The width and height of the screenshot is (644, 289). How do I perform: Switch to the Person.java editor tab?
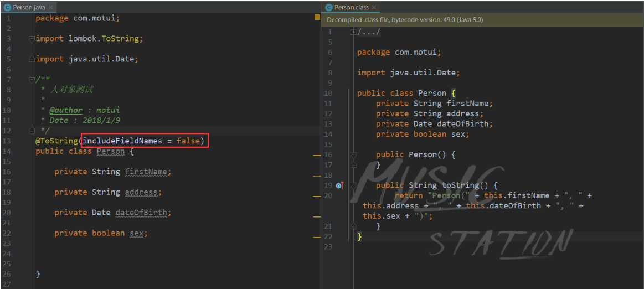point(28,7)
